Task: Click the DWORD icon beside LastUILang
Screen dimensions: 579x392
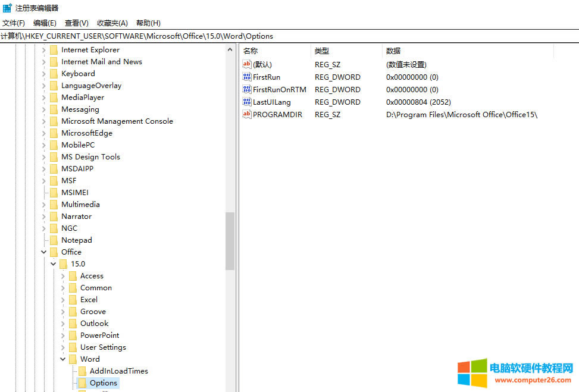Action: pyautogui.click(x=247, y=102)
